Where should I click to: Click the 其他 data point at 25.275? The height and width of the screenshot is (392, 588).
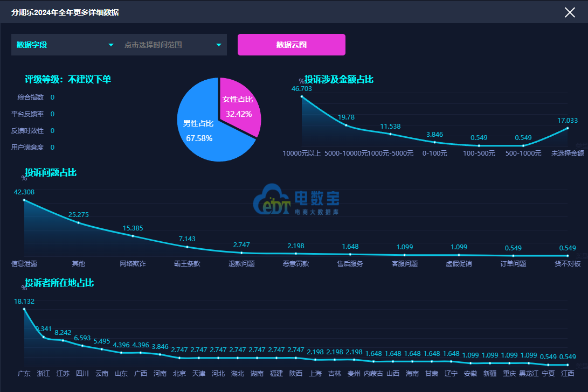(78, 222)
